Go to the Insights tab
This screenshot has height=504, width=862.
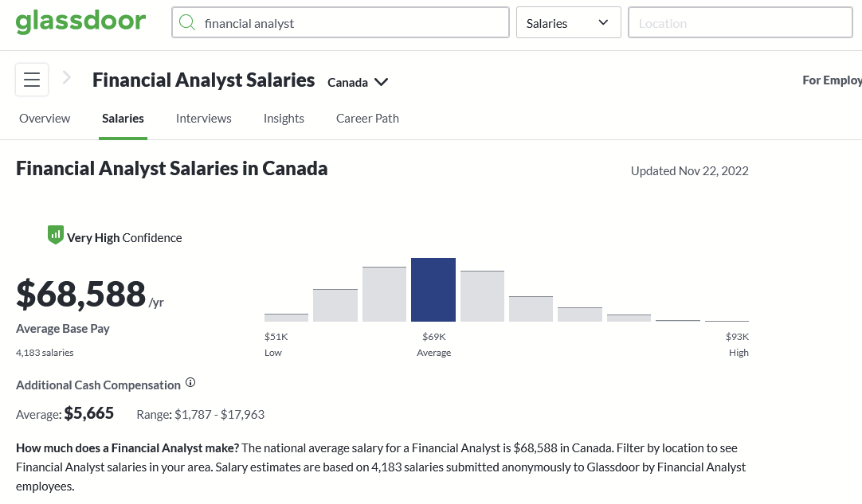coord(284,119)
